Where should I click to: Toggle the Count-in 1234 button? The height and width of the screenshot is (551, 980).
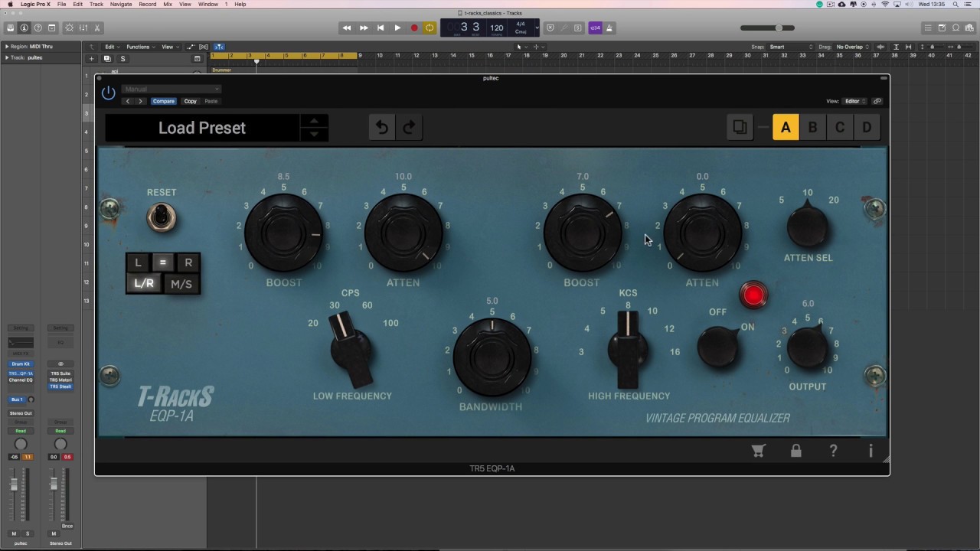[x=595, y=28]
